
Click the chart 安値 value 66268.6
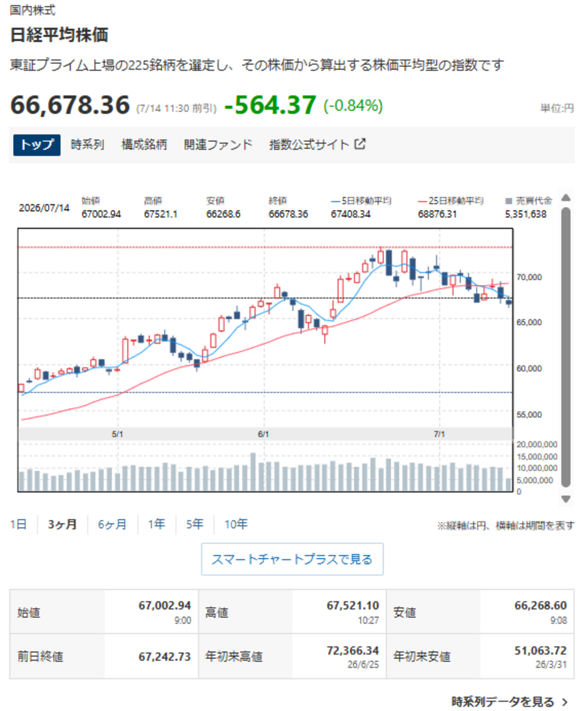(223, 214)
